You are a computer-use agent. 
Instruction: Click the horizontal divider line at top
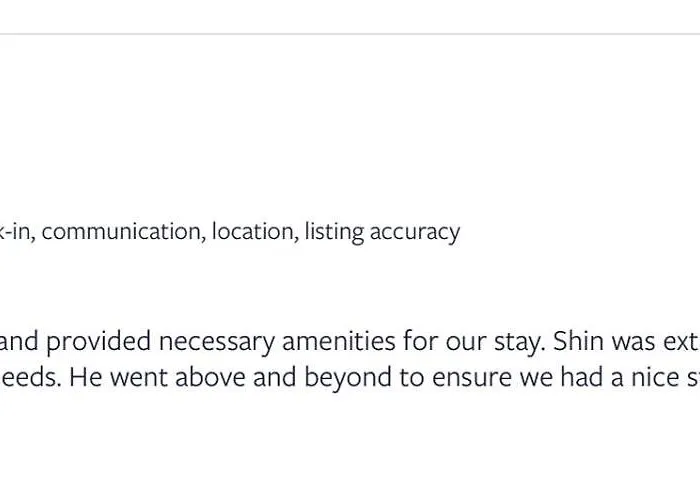(350, 34)
